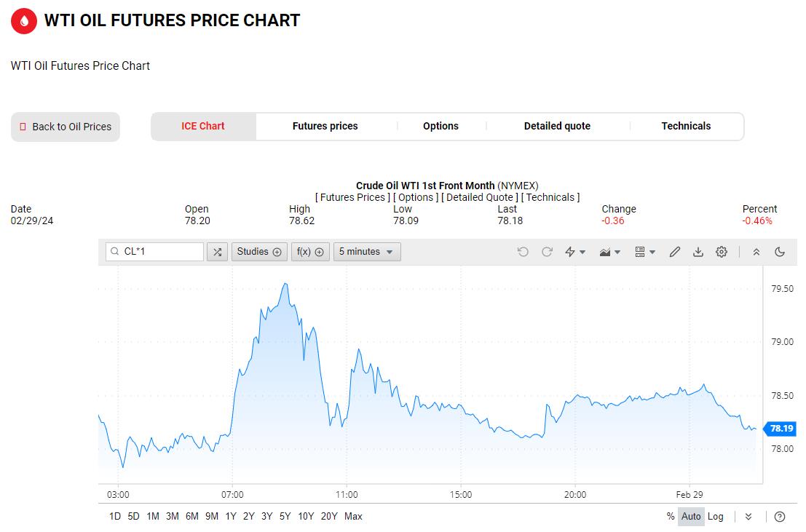The height and width of the screenshot is (532, 806).
Task: Collapse the toolbar with the double up chevron
Action: (756, 252)
